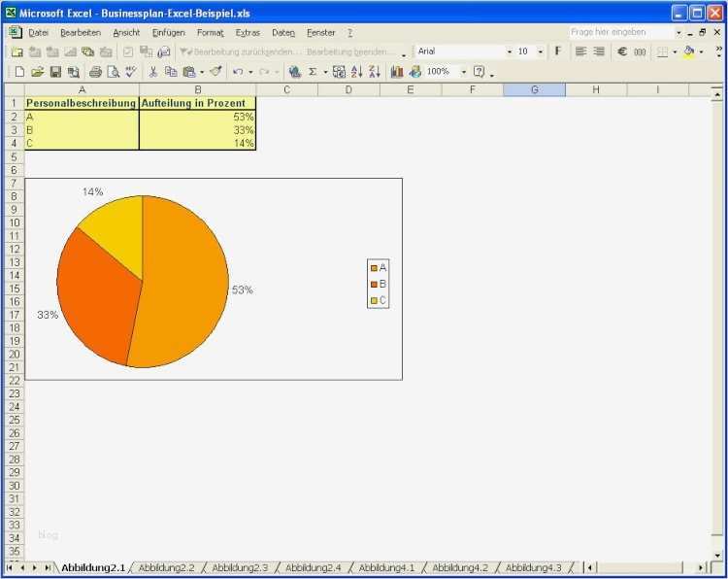Align cell text to the left

pos(580,51)
